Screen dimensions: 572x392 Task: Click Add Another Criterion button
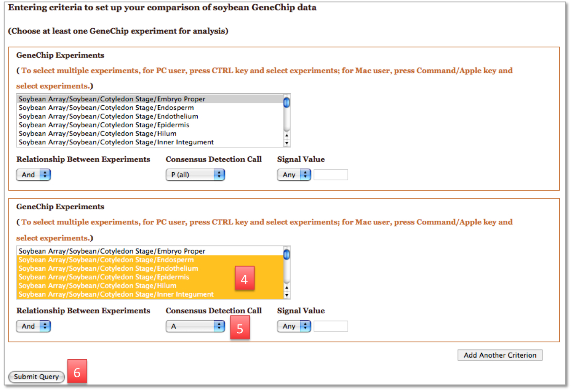click(x=500, y=355)
